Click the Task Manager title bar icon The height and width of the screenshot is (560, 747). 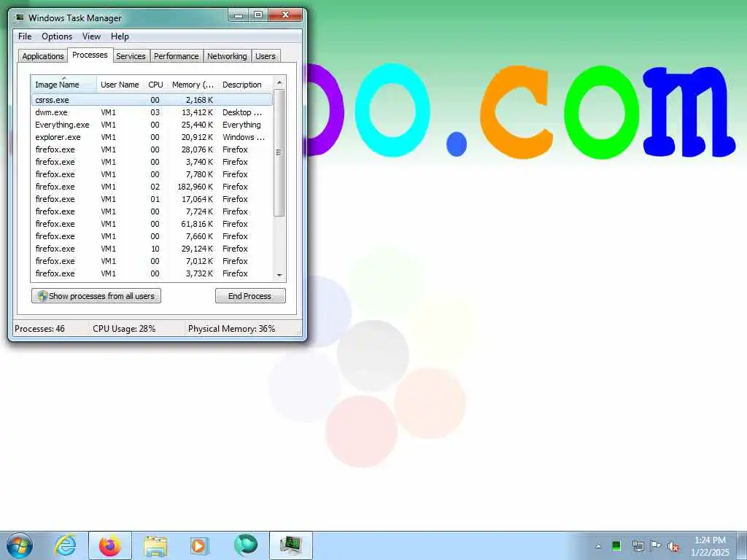tap(20, 17)
